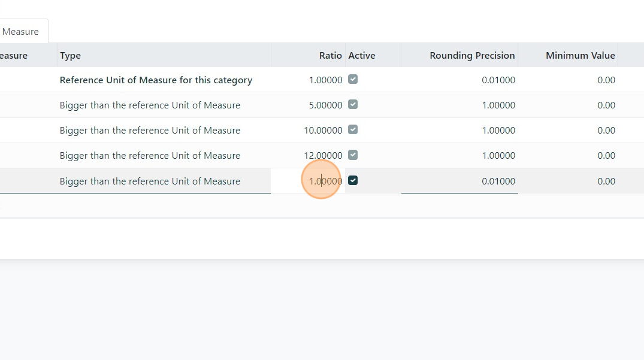Image resolution: width=644 pixels, height=360 pixels.
Task: Open the partially visible Measure tab
Action: point(22,32)
